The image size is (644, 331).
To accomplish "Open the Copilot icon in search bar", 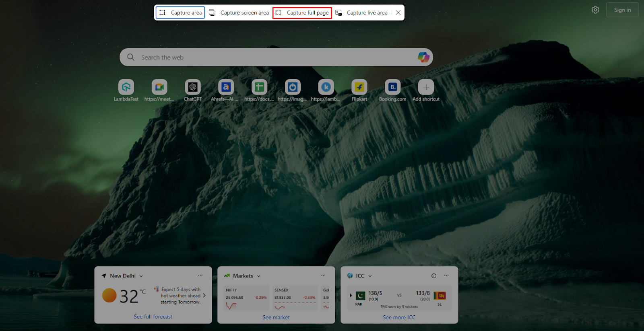I will click(x=423, y=57).
